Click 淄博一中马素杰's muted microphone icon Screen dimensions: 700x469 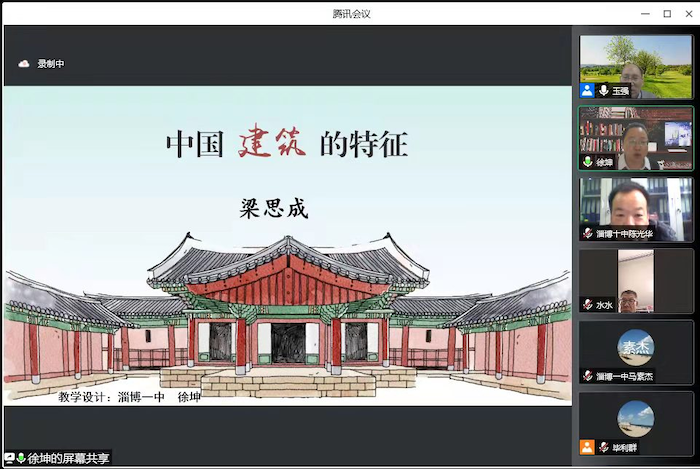click(x=587, y=375)
